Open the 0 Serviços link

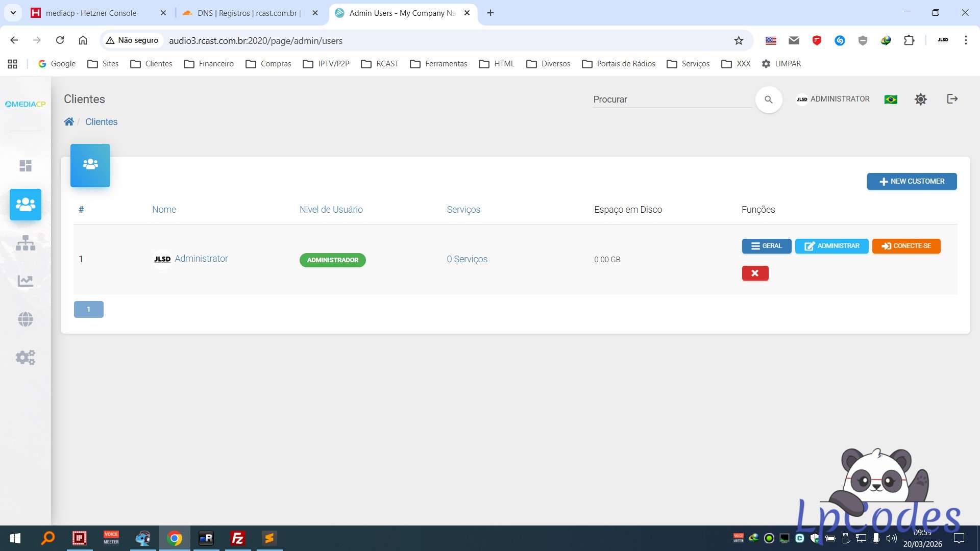pyautogui.click(x=467, y=259)
